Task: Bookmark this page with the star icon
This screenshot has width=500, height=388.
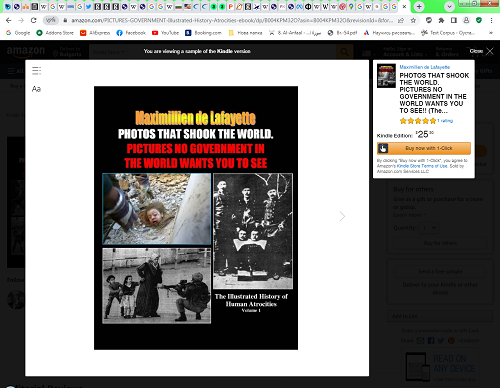Action: (x=413, y=20)
